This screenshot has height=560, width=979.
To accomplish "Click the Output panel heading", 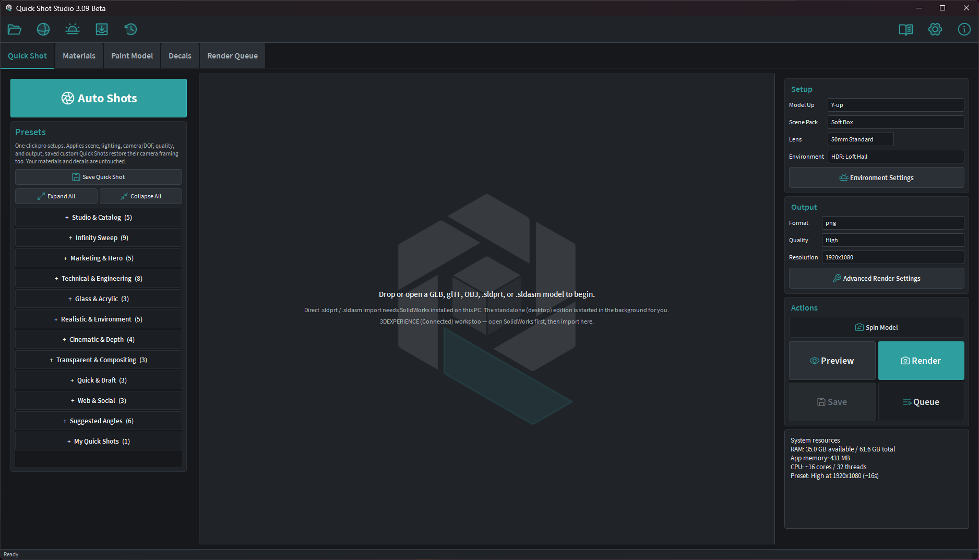I will tap(804, 207).
